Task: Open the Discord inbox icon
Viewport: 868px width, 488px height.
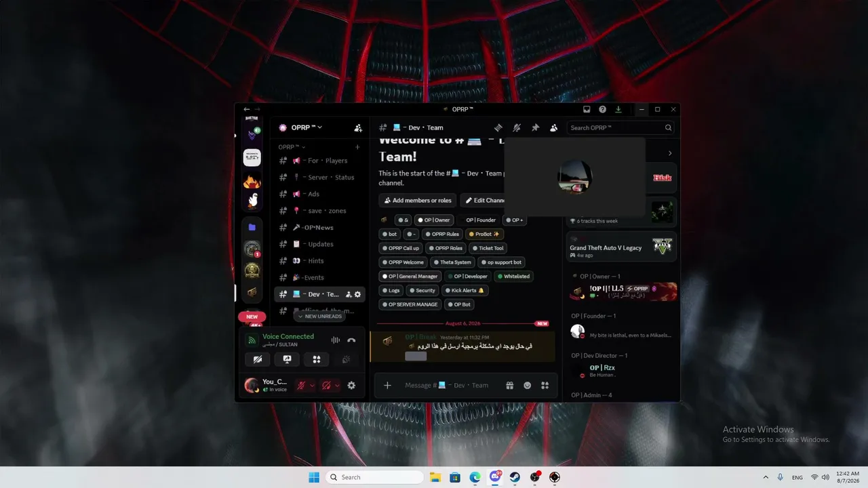Action: (x=587, y=109)
